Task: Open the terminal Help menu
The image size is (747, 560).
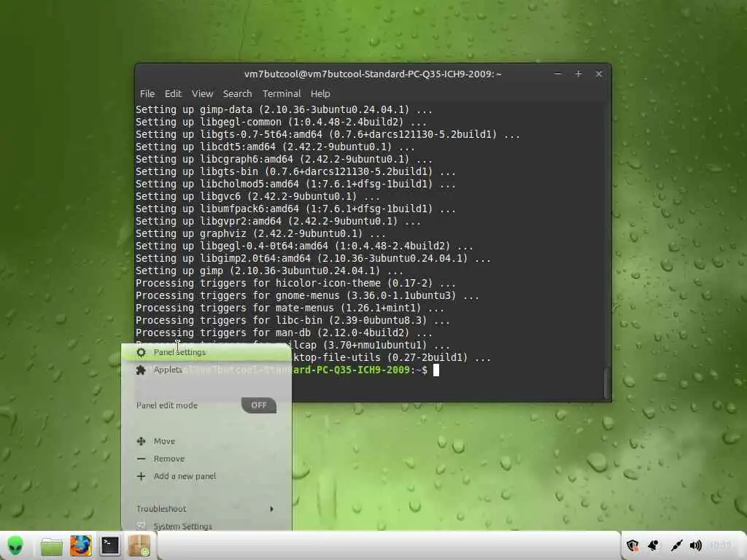Action: [320, 94]
